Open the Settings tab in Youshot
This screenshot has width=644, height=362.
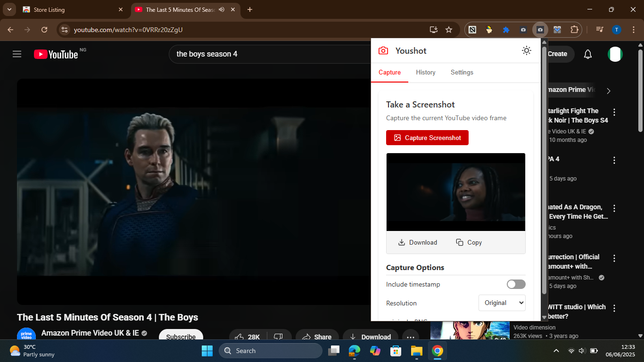pyautogui.click(x=462, y=72)
